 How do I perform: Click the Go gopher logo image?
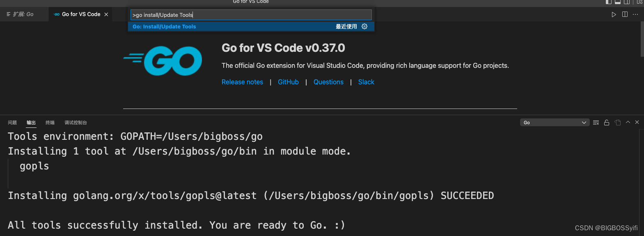tap(163, 61)
